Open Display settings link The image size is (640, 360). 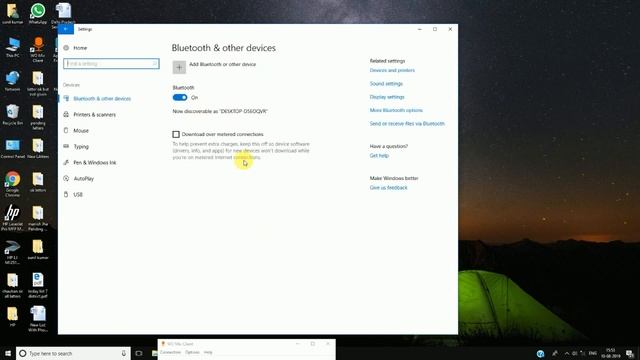[387, 97]
